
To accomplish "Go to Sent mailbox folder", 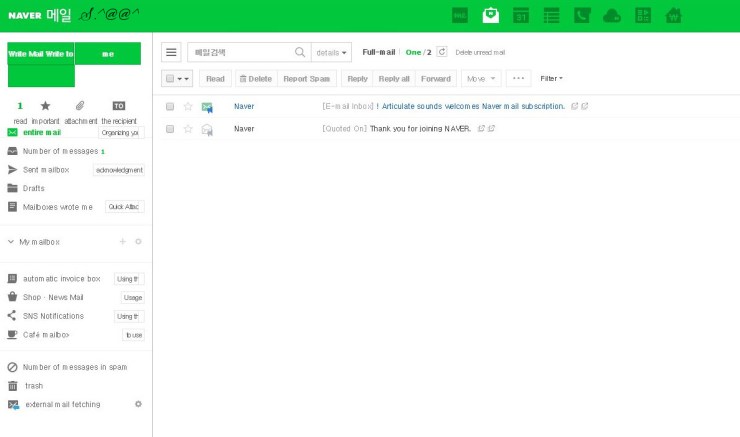I will click(x=46, y=170).
